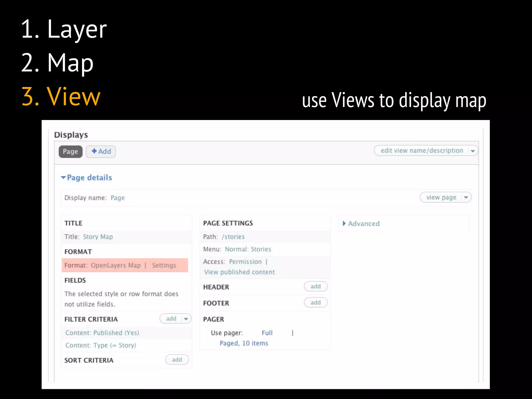Open the format Settings link
Viewport: 532px width, 399px height.
pyautogui.click(x=164, y=265)
